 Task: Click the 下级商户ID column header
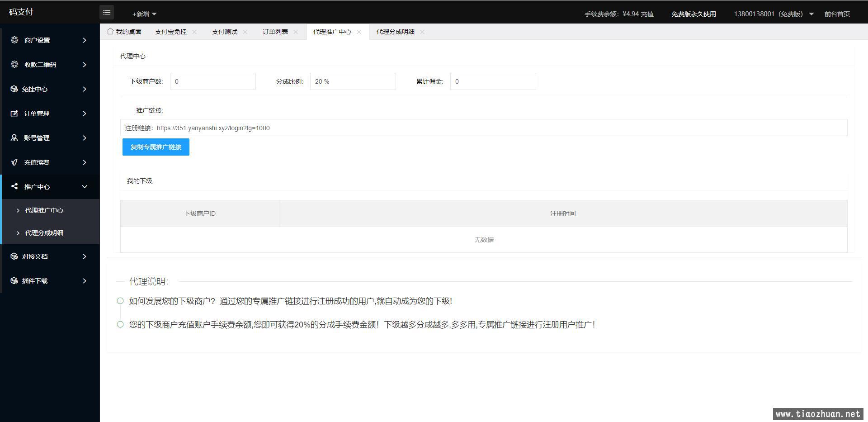click(x=200, y=213)
